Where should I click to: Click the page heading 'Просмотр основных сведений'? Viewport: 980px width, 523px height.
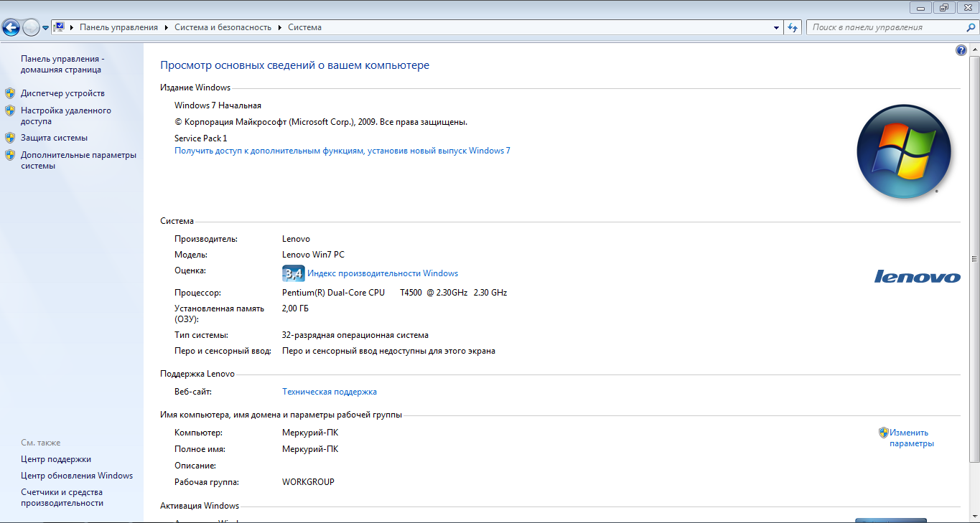point(294,65)
